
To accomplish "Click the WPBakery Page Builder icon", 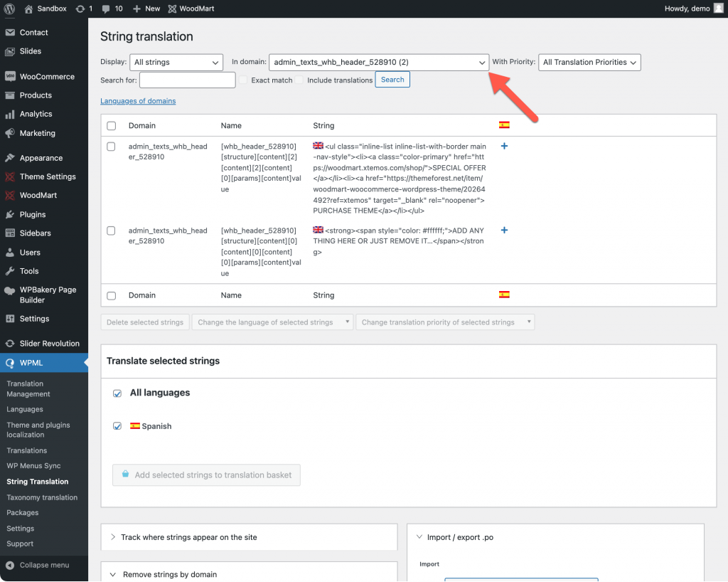I will (10, 290).
